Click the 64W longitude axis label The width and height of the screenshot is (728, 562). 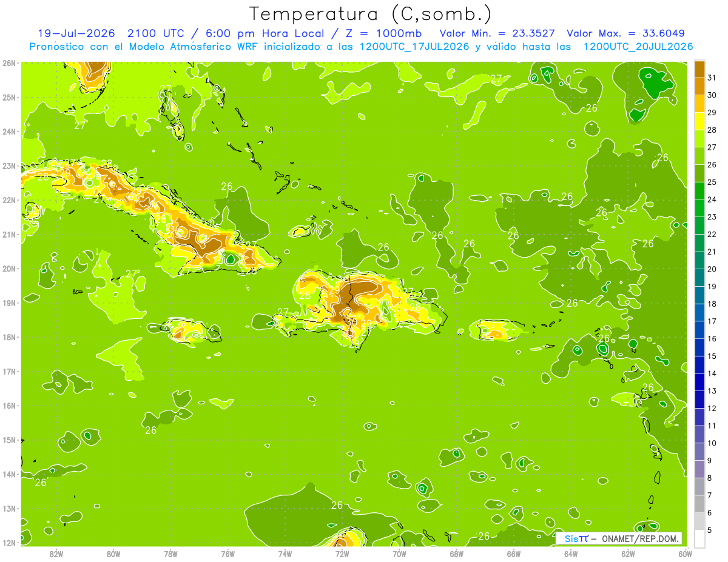(571, 554)
